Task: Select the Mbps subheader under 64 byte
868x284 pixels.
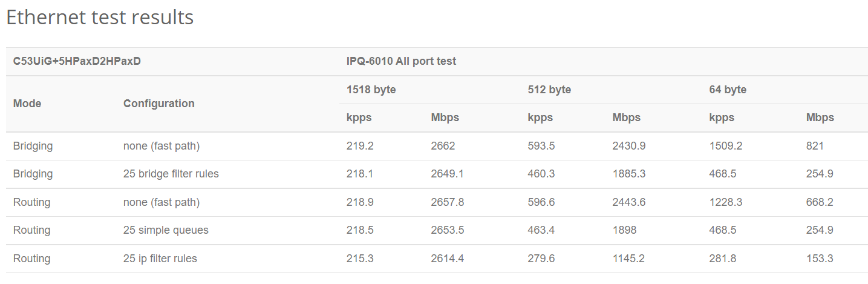Action: point(820,117)
